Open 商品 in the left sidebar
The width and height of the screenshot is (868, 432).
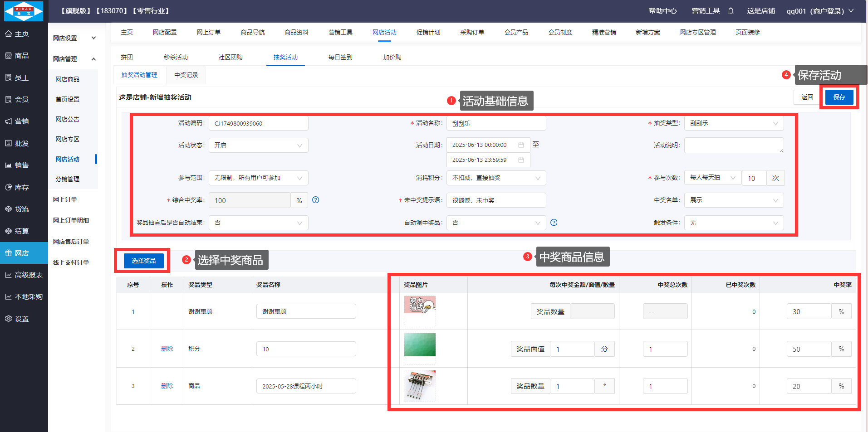(x=21, y=56)
